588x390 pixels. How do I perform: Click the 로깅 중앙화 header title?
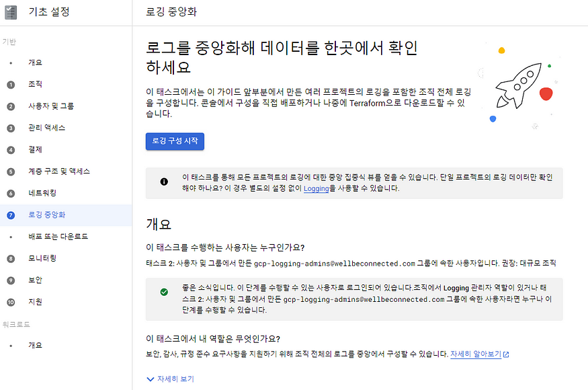tap(171, 12)
